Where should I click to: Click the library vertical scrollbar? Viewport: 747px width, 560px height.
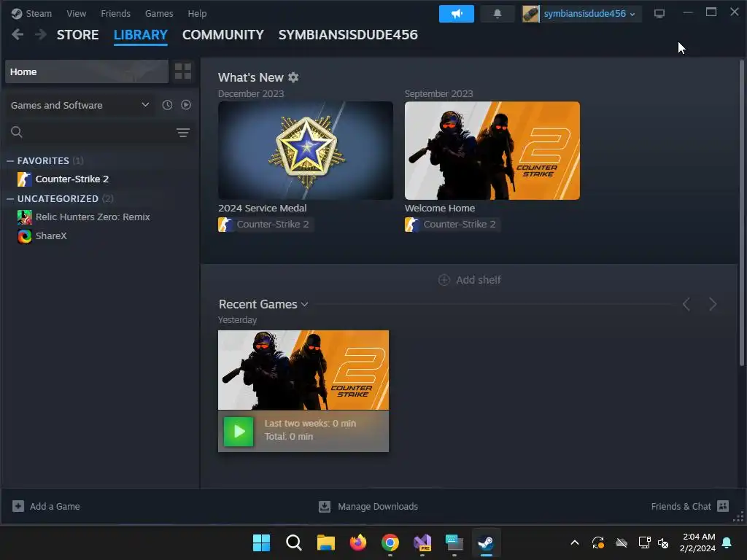741,214
